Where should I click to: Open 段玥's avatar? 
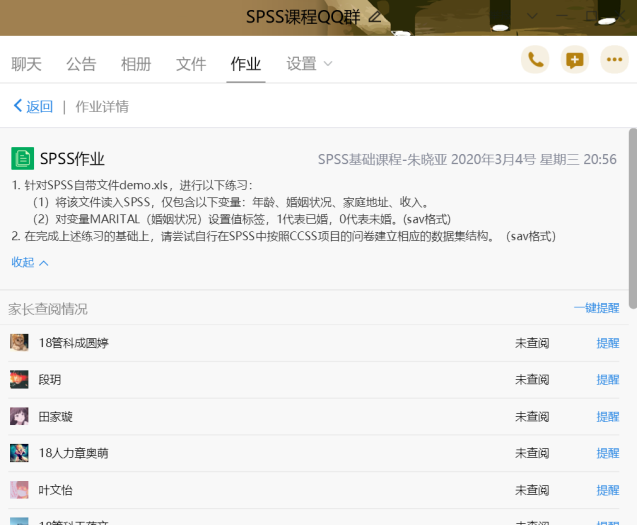pos(19,380)
